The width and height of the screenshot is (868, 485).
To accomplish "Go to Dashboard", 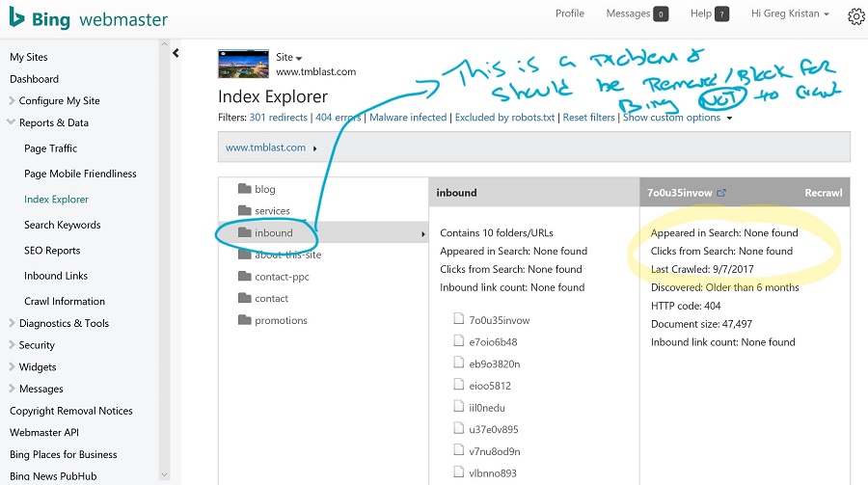I will tap(35, 79).
